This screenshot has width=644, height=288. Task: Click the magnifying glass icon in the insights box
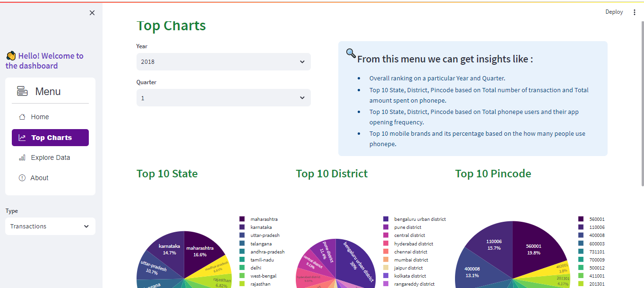[350, 53]
